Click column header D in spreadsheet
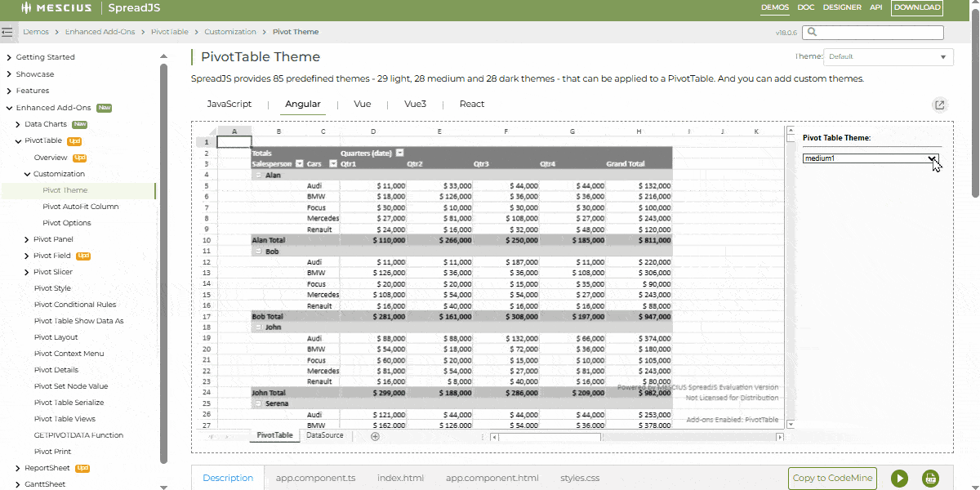The image size is (980, 490). (373, 131)
